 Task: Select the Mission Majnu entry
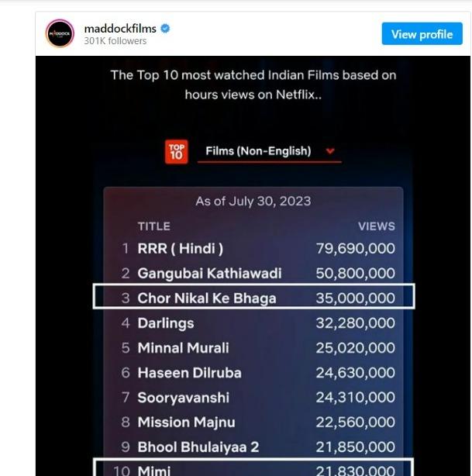pos(186,423)
